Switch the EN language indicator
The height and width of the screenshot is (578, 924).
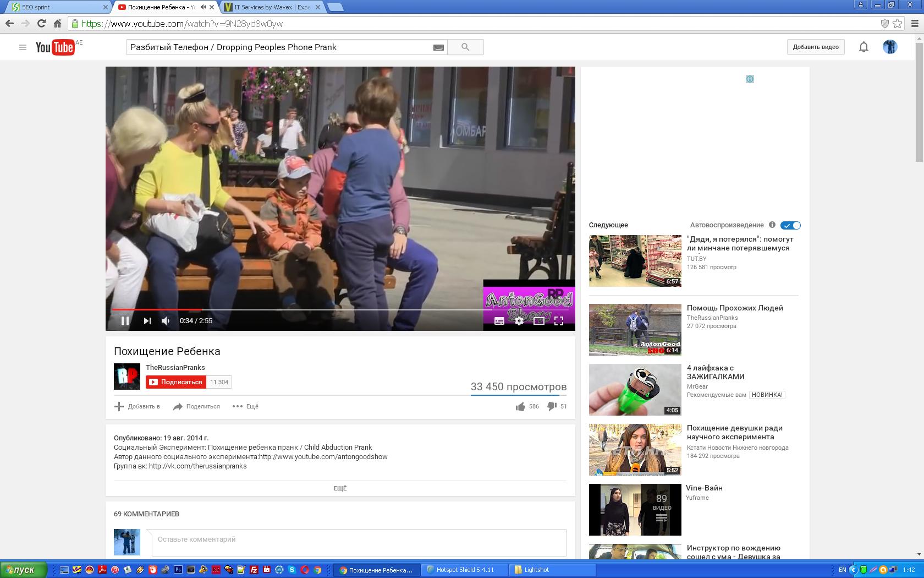click(x=842, y=570)
